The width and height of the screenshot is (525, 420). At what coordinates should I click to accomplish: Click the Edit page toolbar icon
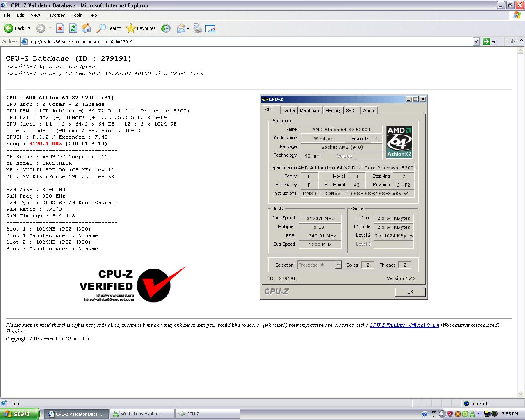(x=210, y=28)
